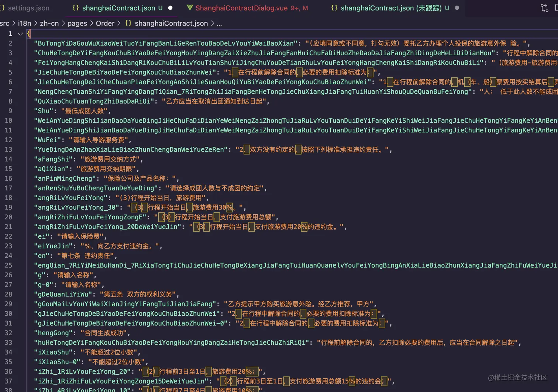Click the "gJieChuHeTongDeBiYaoDeFeiYongKouChuBiaoZhunWei-0" key
Viewport: 558px width, 392px height.
(131, 323)
